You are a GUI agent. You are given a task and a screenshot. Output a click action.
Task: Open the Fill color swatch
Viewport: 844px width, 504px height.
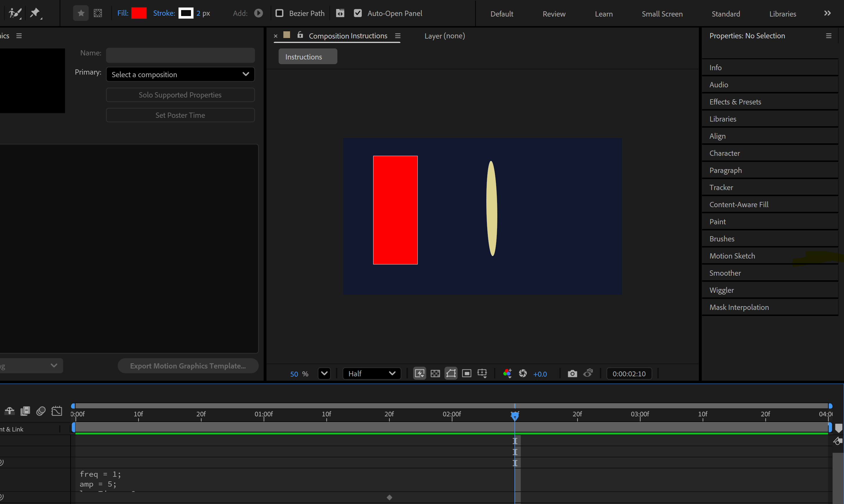(139, 13)
